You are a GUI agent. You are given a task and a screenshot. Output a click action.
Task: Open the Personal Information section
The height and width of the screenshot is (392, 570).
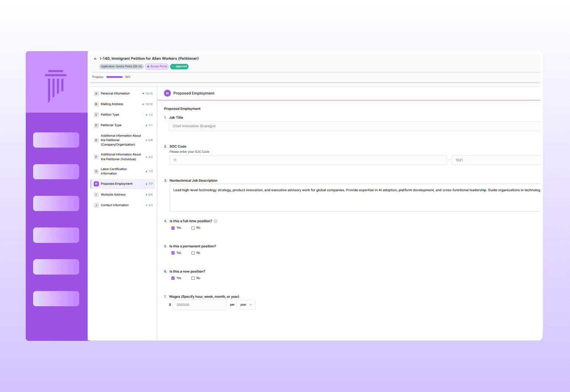point(123,93)
